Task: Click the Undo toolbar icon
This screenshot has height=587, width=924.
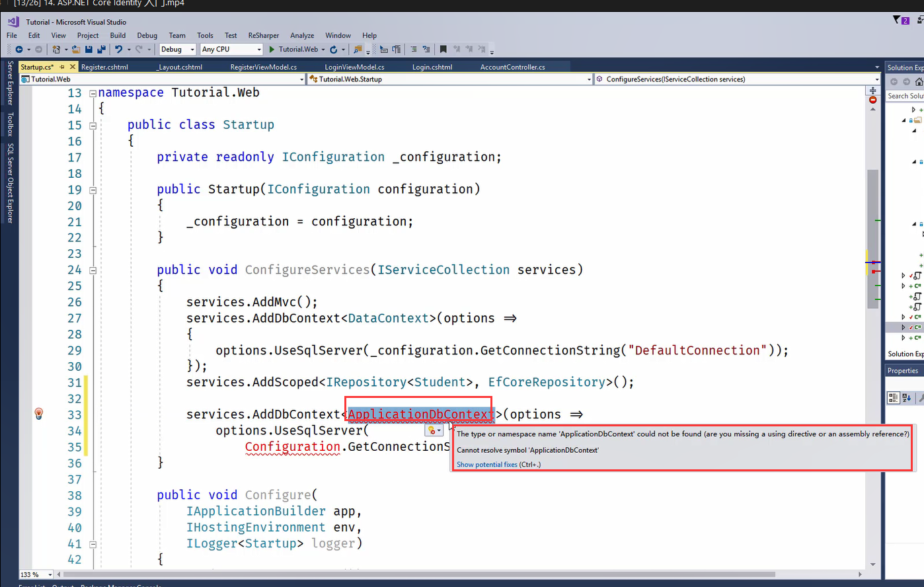Action: (118, 50)
